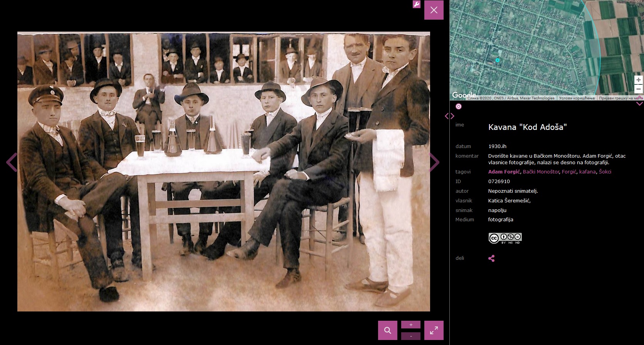This screenshot has width=644, height=345.
Task: Close the photo viewer
Action: tap(434, 10)
